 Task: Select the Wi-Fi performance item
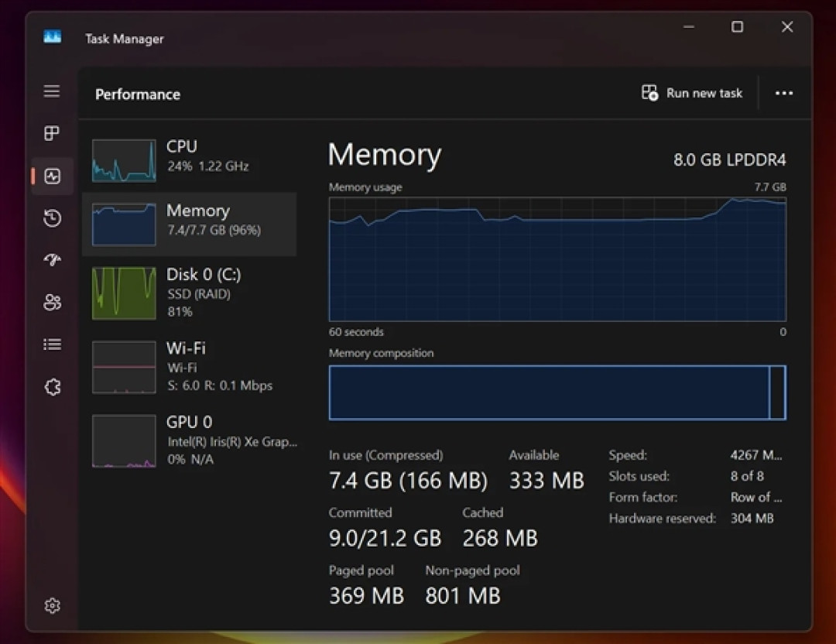190,367
